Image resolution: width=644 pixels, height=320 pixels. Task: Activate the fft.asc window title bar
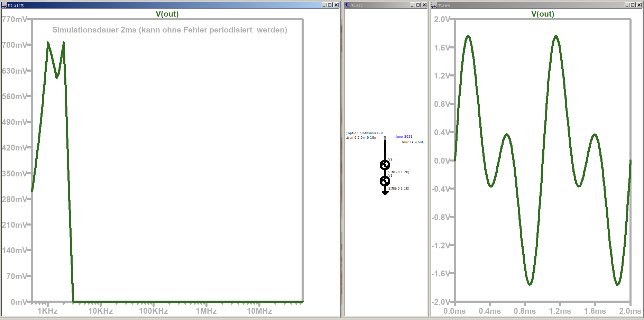tap(380, 5)
